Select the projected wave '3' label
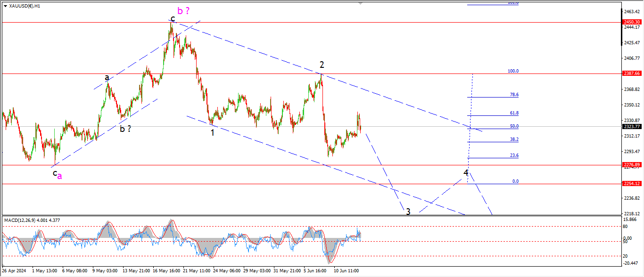 click(408, 212)
